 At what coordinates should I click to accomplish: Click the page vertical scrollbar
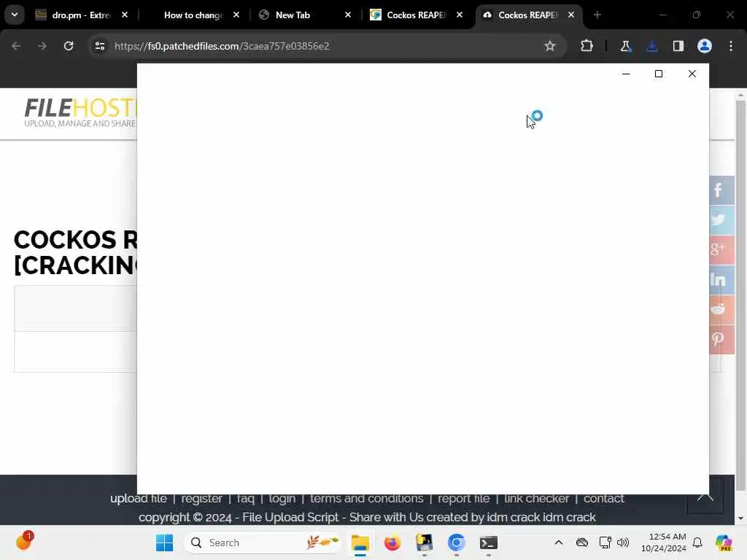coord(740,295)
